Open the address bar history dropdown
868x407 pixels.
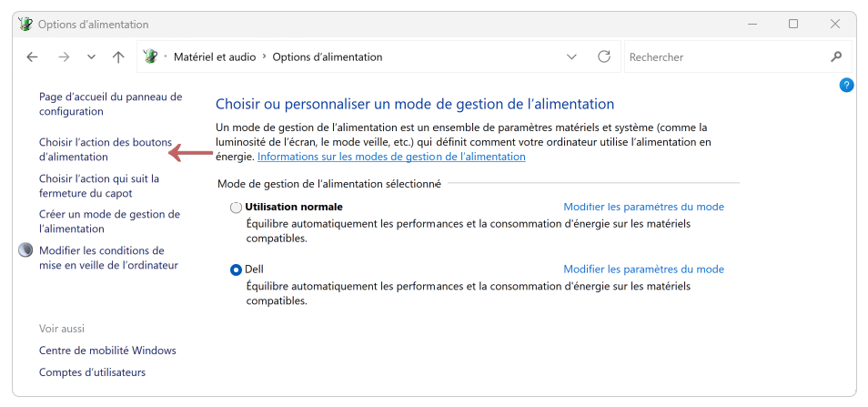coord(571,57)
